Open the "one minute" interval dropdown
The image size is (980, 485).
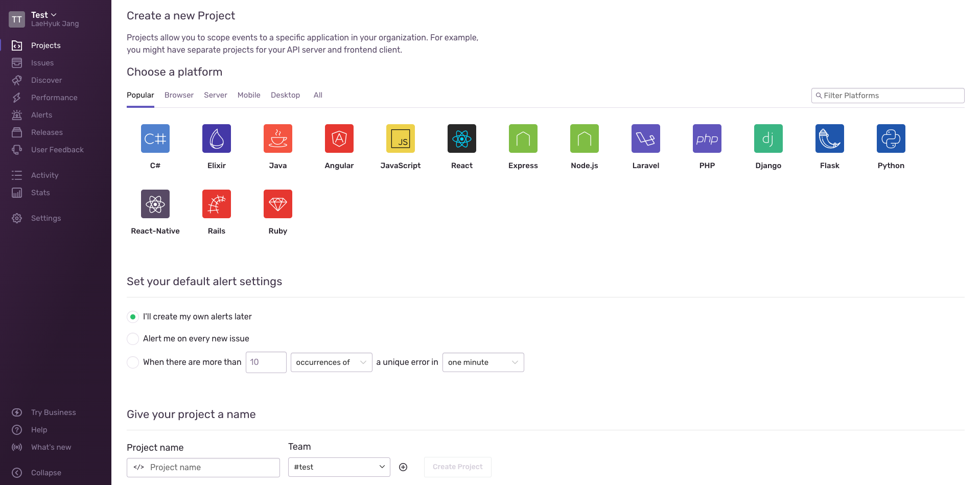pyautogui.click(x=483, y=362)
